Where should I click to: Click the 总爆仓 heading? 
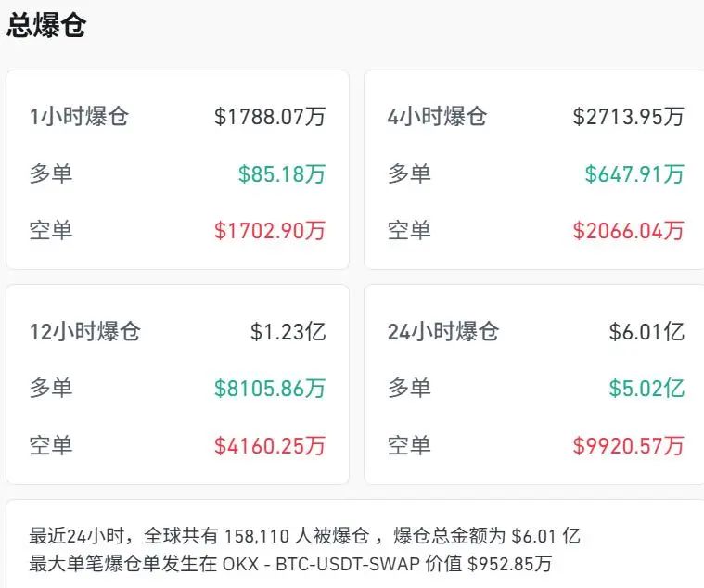point(46,26)
